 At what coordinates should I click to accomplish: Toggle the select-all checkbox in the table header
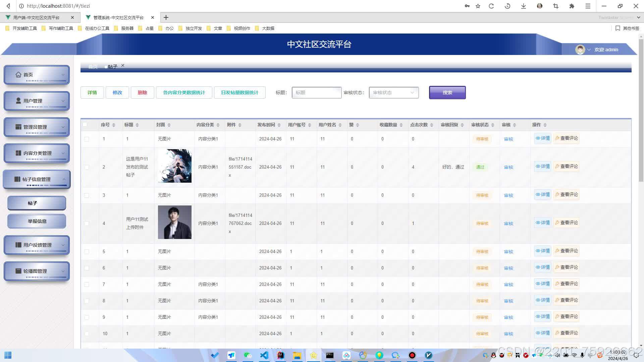(x=85, y=125)
